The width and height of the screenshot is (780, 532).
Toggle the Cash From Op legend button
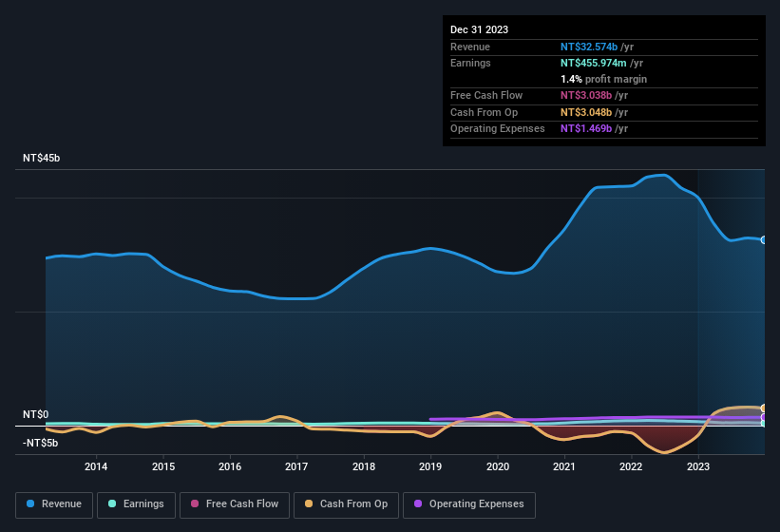pyautogui.click(x=346, y=504)
